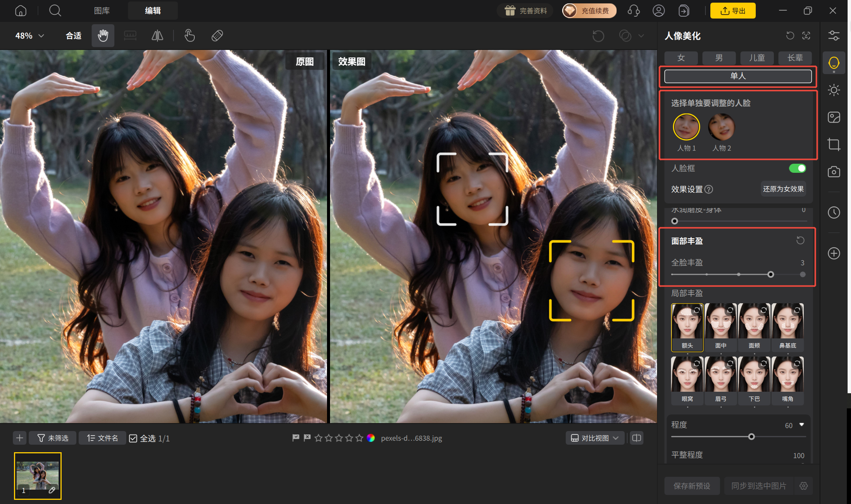Open the crop tool in sidebar
This screenshot has height=504, width=851.
(x=834, y=144)
